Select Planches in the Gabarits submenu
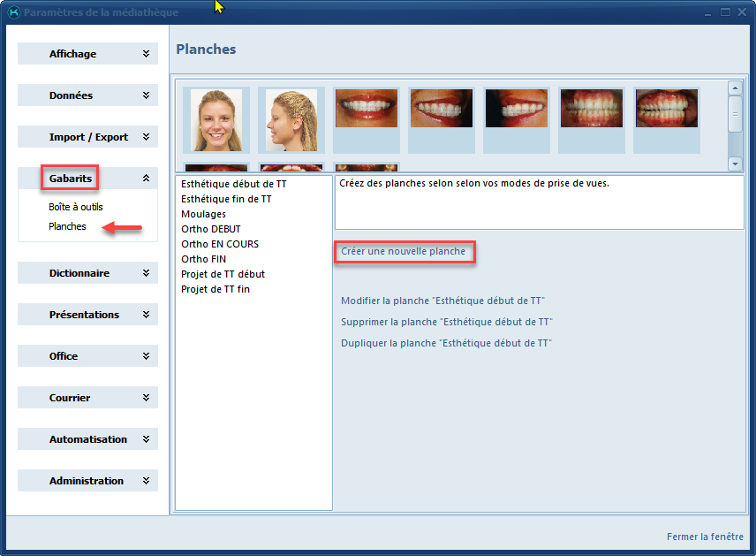 coord(68,226)
